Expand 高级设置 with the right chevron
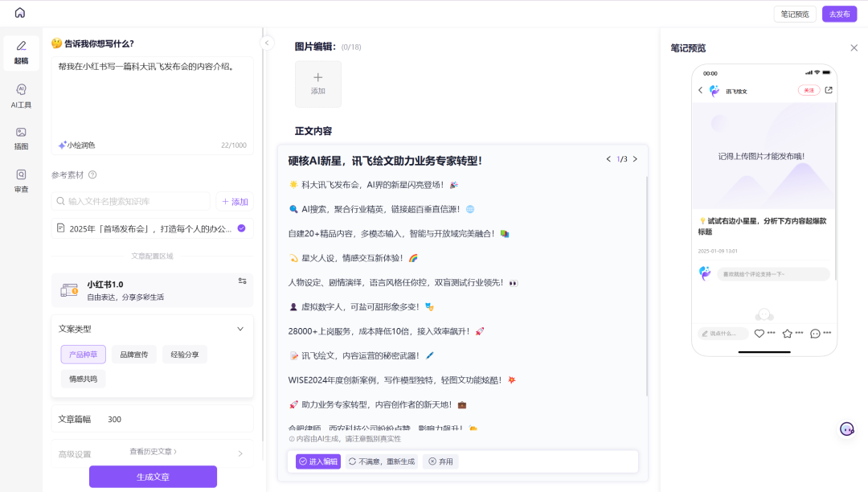Image resolution: width=868 pixels, height=492 pixels. (x=240, y=453)
